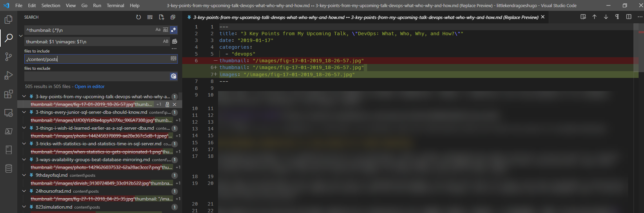
Task: Open the Run menu
Action: pyautogui.click(x=97, y=5)
